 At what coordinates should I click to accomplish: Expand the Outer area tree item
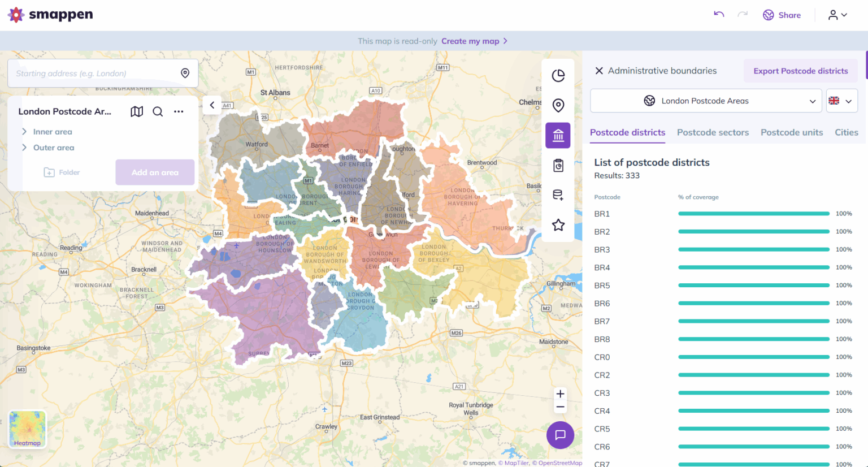tap(24, 147)
